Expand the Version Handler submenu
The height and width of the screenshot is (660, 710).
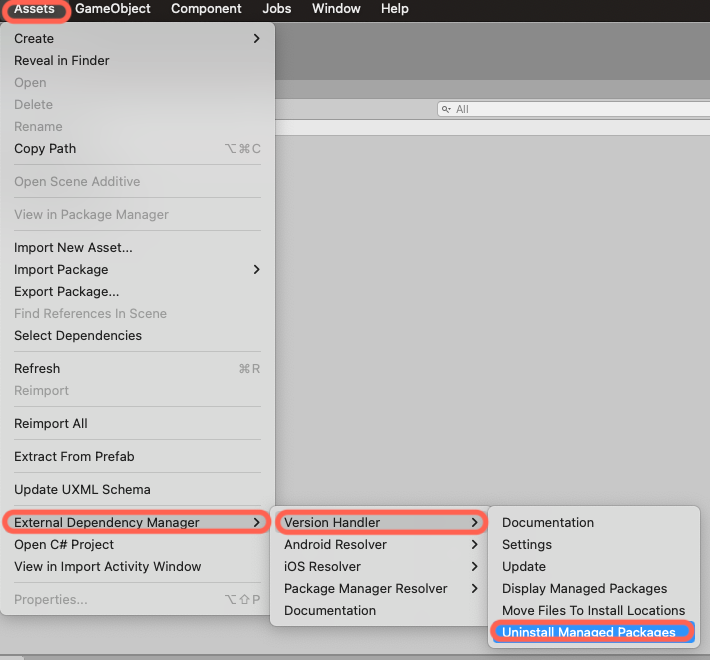pyautogui.click(x=381, y=522)
